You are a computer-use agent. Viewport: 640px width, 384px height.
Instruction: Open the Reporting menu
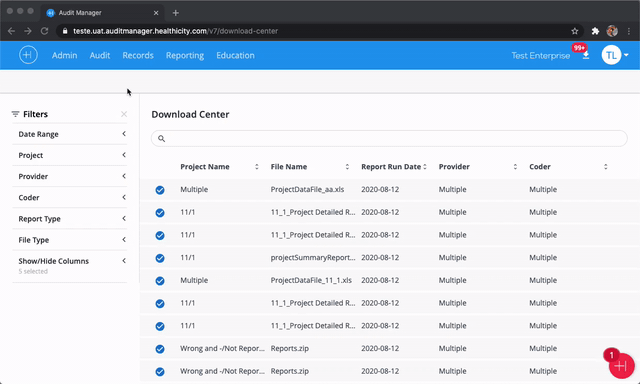(185, 55)
